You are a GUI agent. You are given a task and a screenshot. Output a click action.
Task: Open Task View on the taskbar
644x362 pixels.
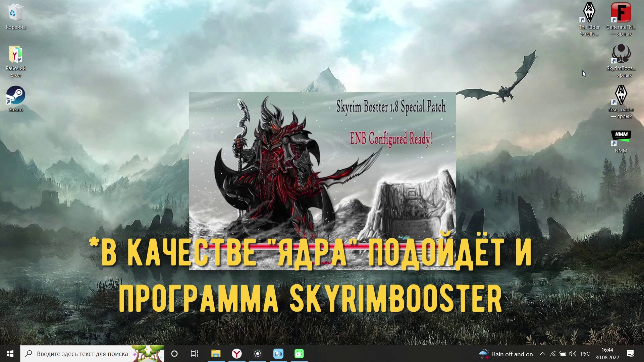click(195, 354)
